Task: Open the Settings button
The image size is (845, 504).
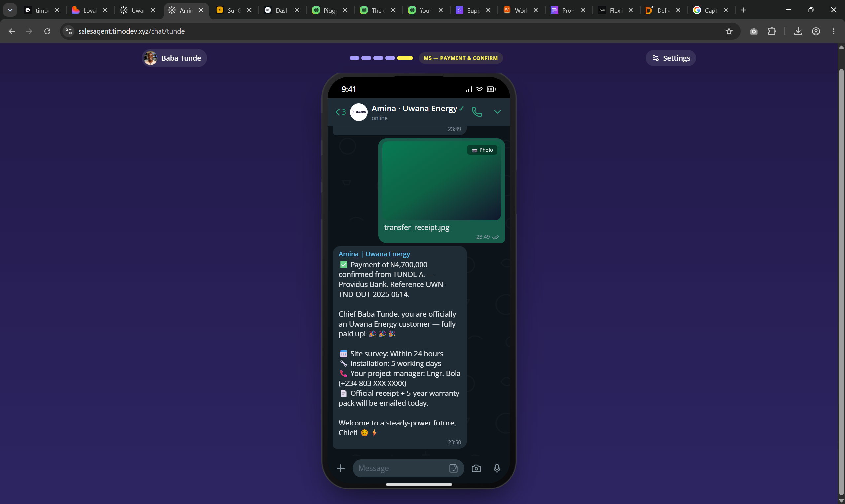Action: pos(670,58)
